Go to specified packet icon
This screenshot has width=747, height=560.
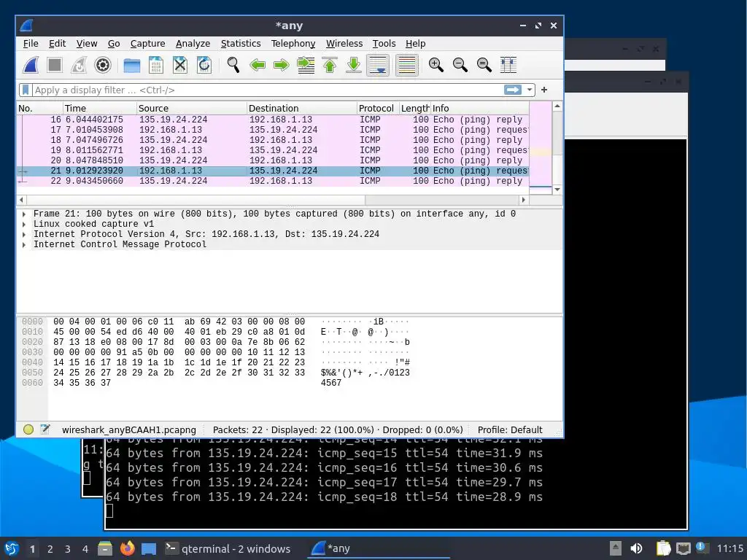306,65
